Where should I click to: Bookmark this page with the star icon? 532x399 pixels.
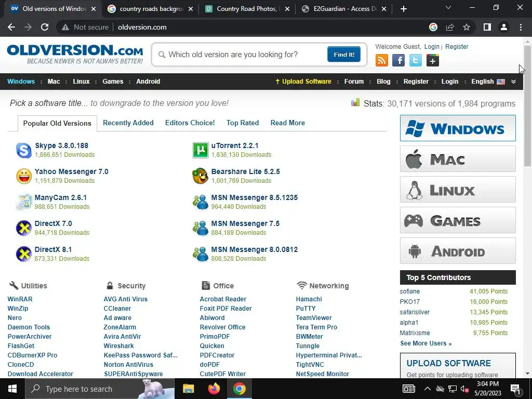click(x=467, y=27)
